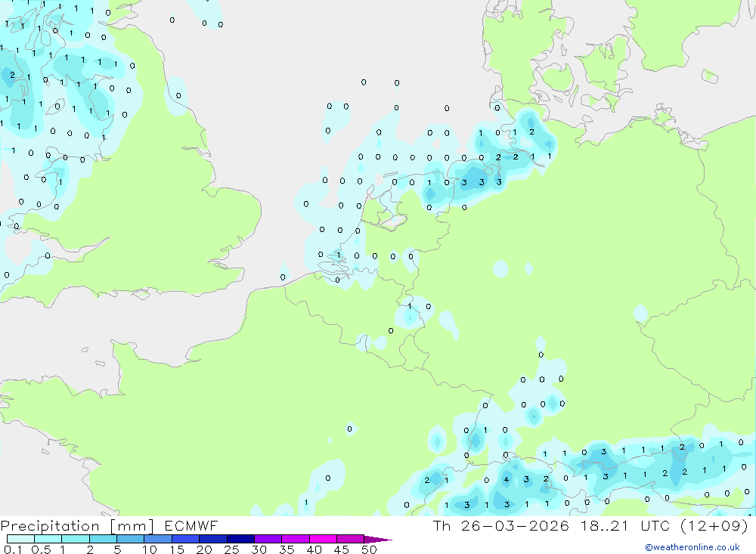
Task: Click the '15' legend scale label
Action: pos(176,549)
